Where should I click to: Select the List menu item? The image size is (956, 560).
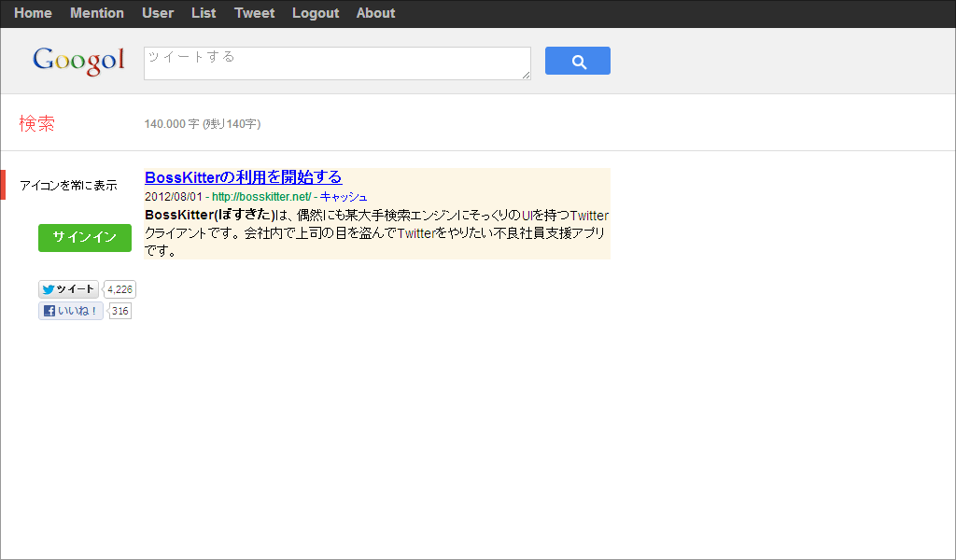coord(204,13)
